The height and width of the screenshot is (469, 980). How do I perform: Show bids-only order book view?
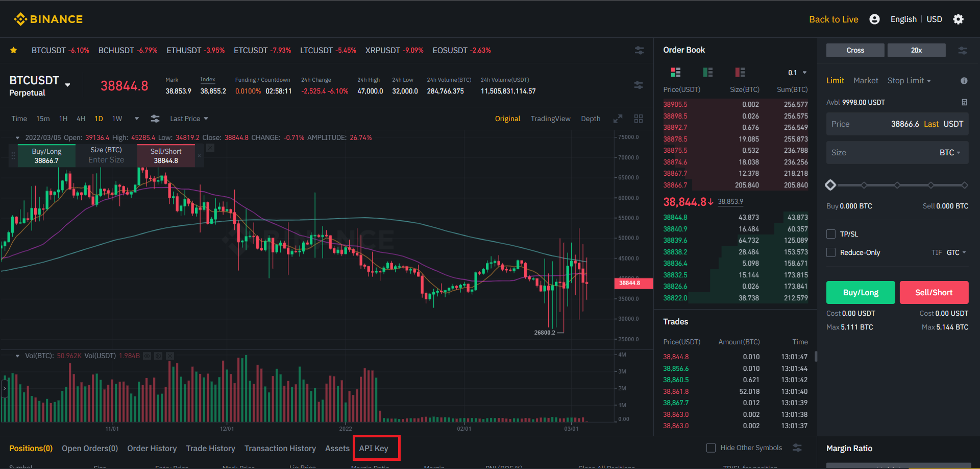tap(708, 72)
